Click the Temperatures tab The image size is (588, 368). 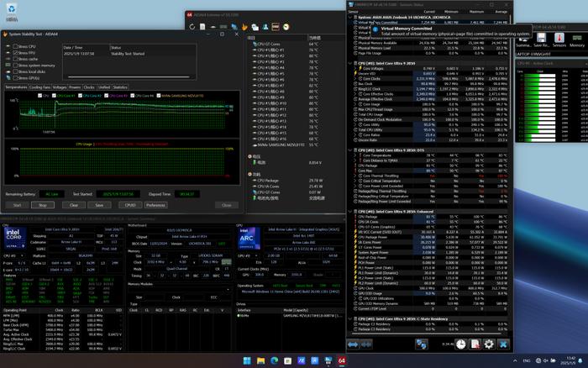tap(16, 87)
